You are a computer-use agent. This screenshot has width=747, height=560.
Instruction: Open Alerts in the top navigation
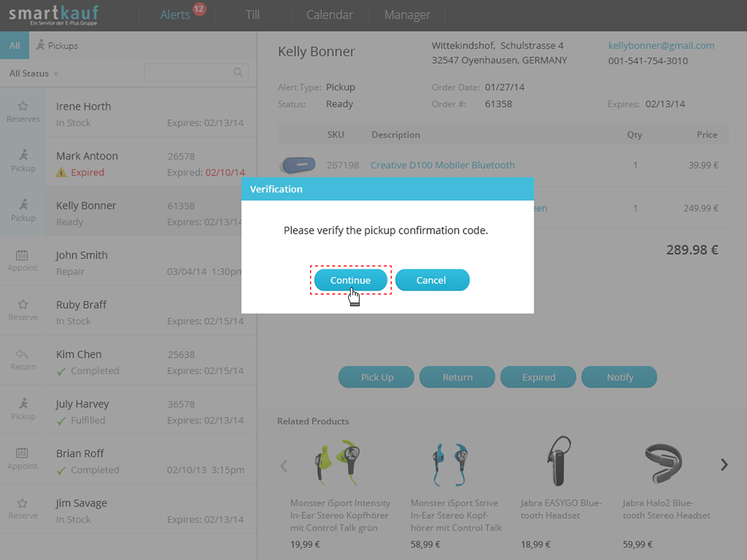coord(175,15)
